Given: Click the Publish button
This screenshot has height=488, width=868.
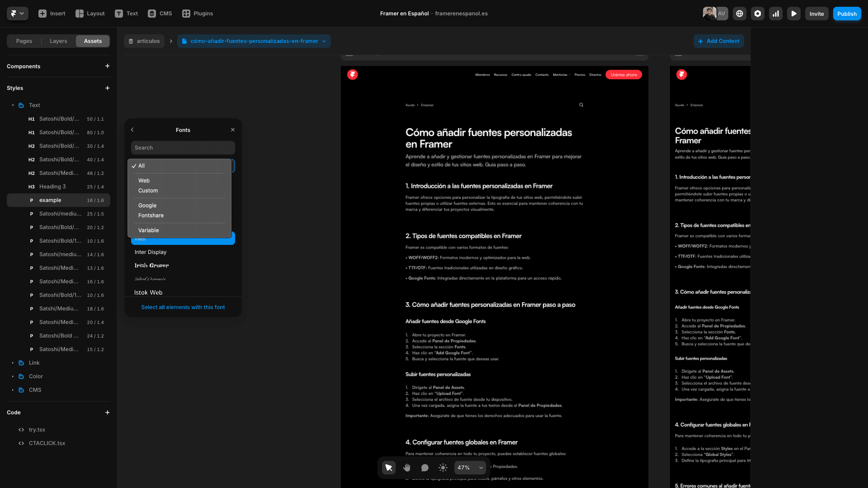Looking at the screenshot, I should [847, 14].
